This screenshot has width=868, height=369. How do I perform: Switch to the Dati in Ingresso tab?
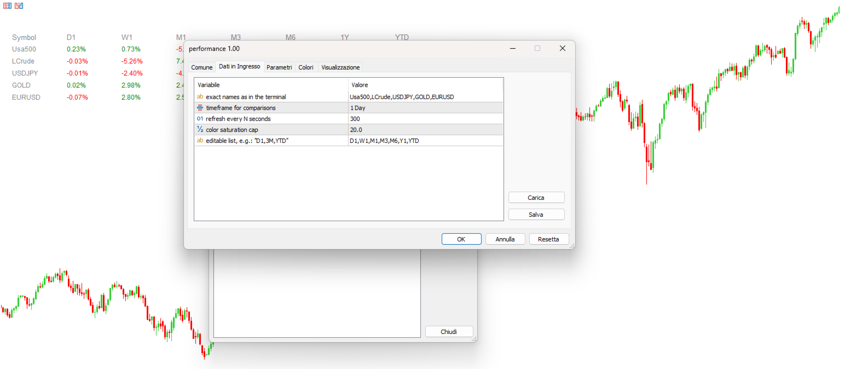pyautogui.click(x=240, y=66)
